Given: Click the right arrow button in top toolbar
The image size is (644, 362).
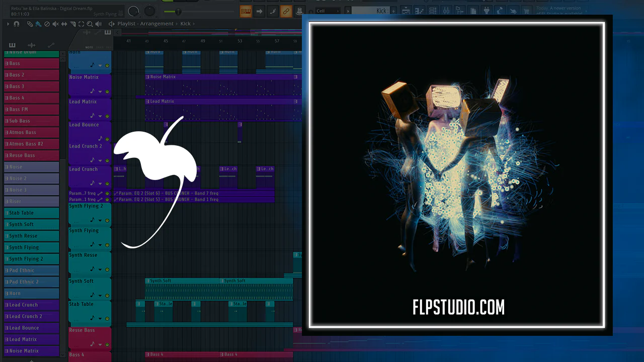Looking at the screenshot, I should click(x=259, y=11).
